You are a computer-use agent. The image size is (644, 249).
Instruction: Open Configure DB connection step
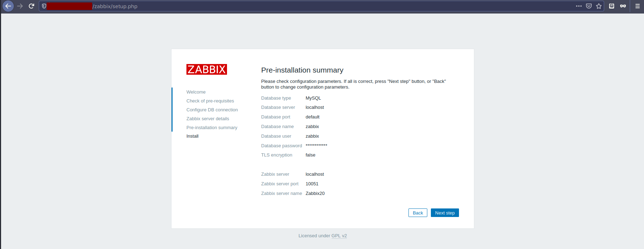pyautogui.click(x=212, y=110)
